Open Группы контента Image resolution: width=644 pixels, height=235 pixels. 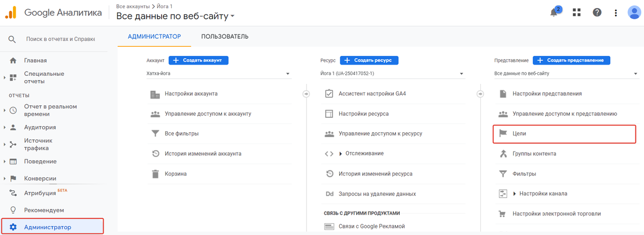tap(535, 154)
